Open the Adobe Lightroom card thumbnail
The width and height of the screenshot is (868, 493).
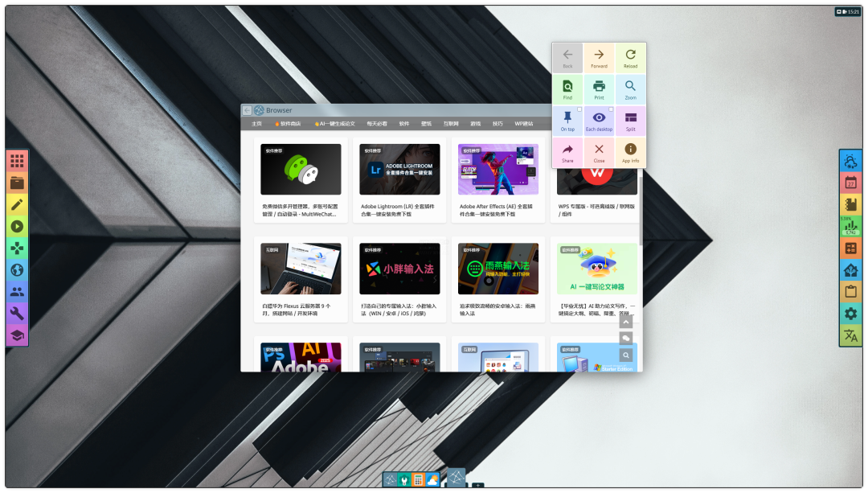pos(399,169)
